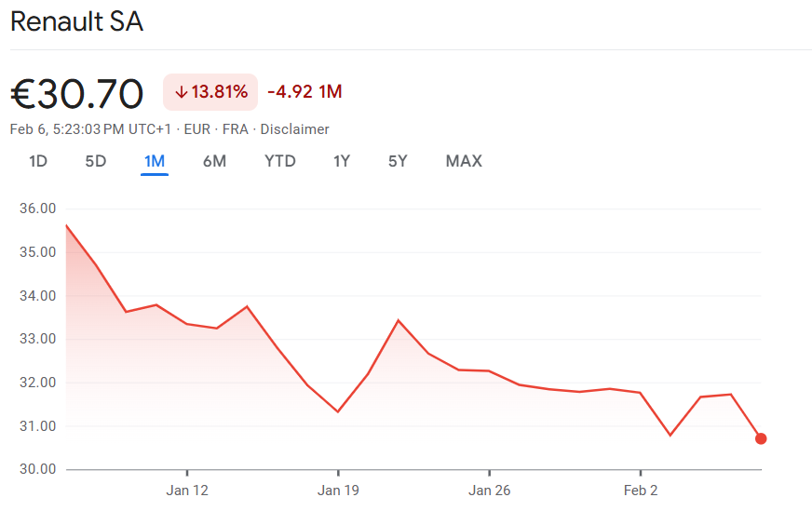Click the €30.70 current price

tap(77, 94)
